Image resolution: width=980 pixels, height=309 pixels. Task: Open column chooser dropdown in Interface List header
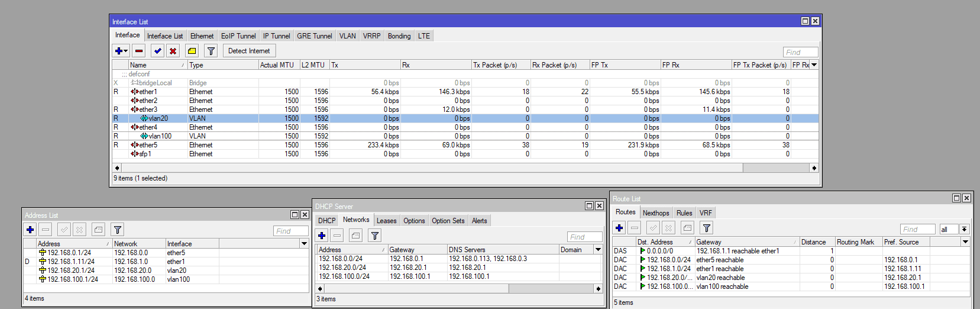click(814, 65)
